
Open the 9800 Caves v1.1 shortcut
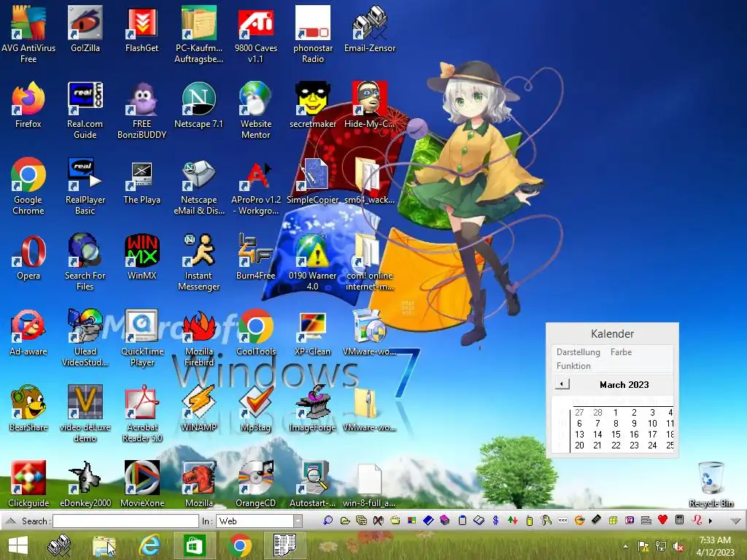pos(256,34)
